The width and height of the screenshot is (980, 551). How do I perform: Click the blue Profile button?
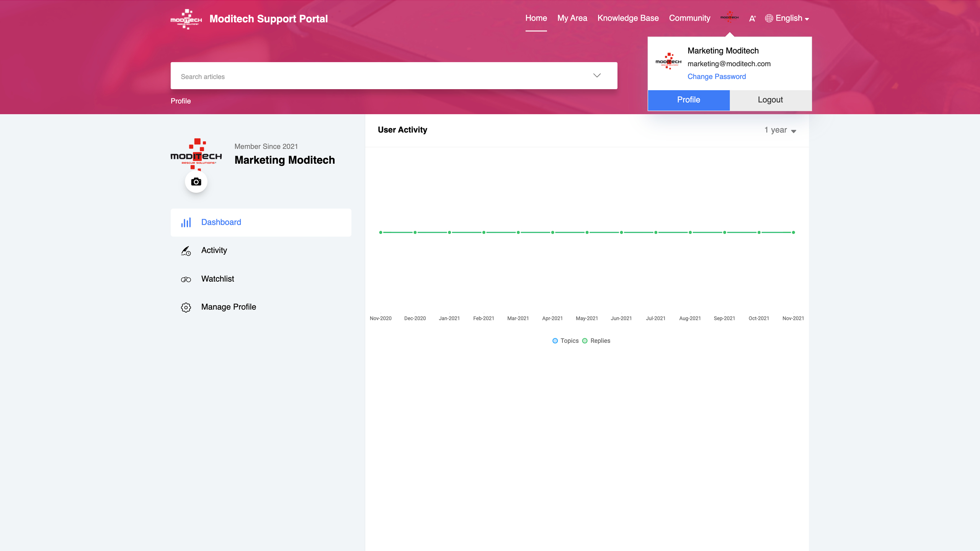tap(689, 100)
